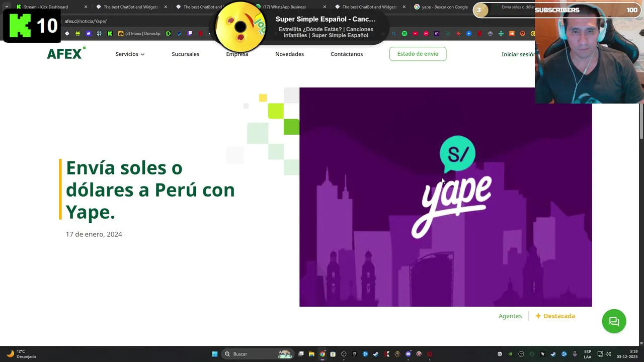
Task: Click the taskbar Buscar search box
Action: [258, 354]
